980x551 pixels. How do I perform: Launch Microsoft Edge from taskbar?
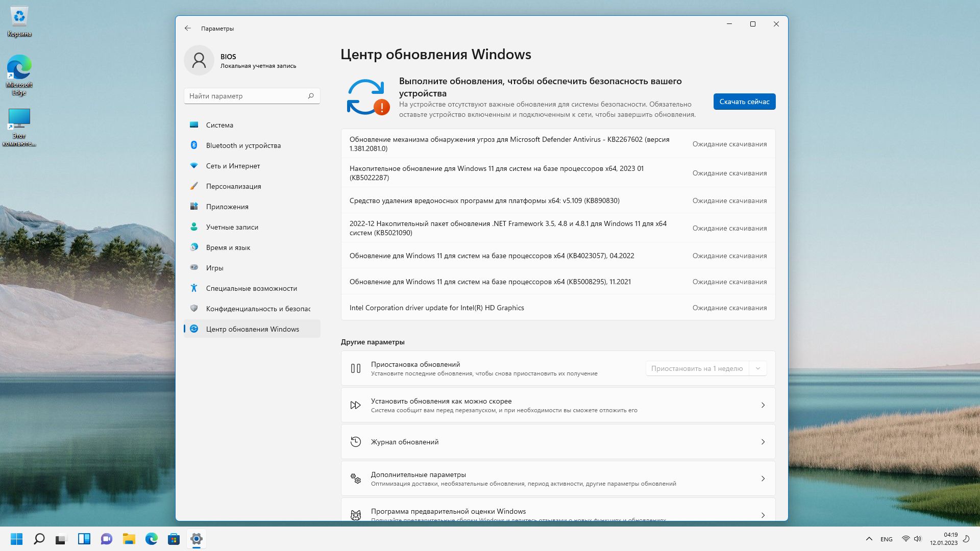(x=152, y=539)
